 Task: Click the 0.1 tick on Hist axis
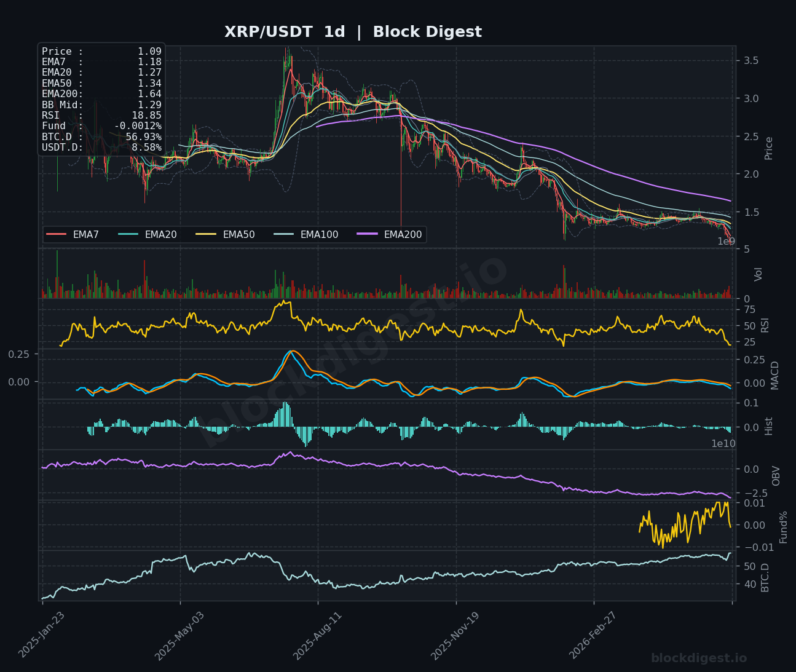coord(751,403)
